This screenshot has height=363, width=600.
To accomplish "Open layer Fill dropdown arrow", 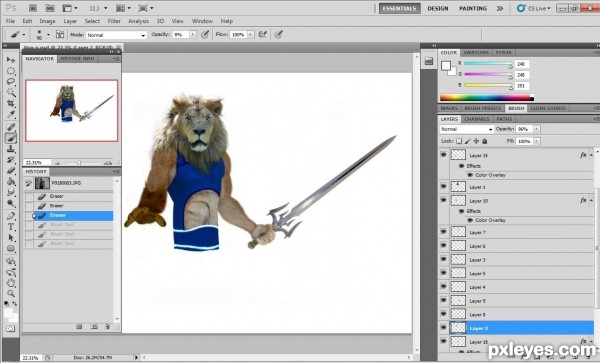I will click(536, 141).
